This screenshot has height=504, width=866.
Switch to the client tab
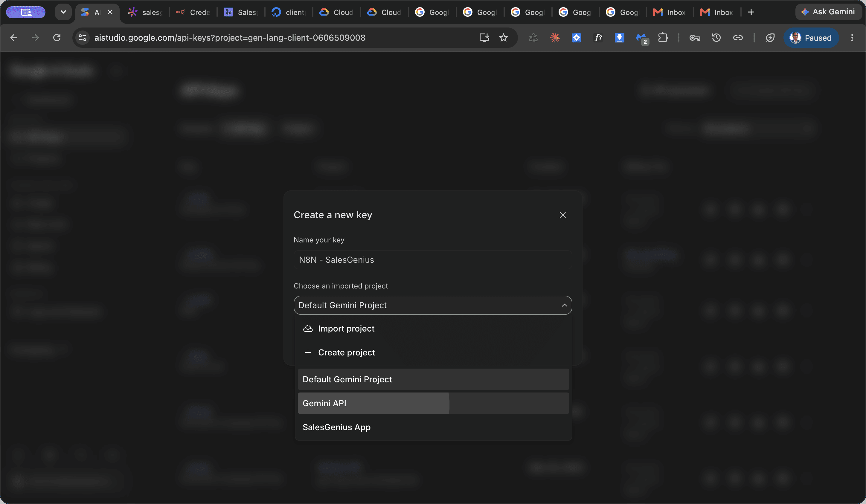pyautogui.click(x=289, y=12)
